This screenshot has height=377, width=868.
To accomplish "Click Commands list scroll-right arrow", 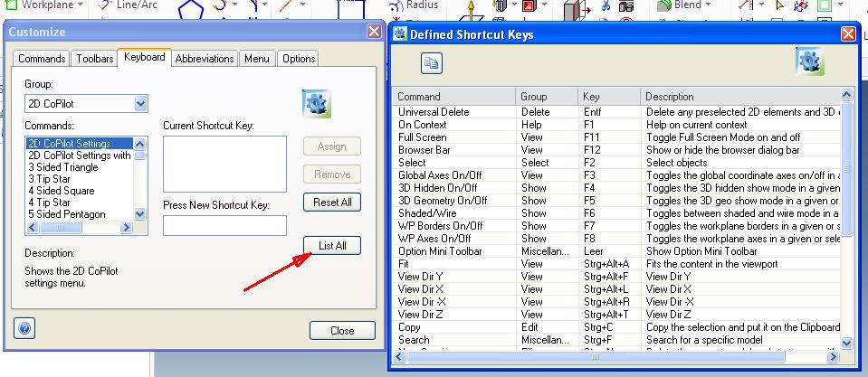I will [x=126, y=227].
